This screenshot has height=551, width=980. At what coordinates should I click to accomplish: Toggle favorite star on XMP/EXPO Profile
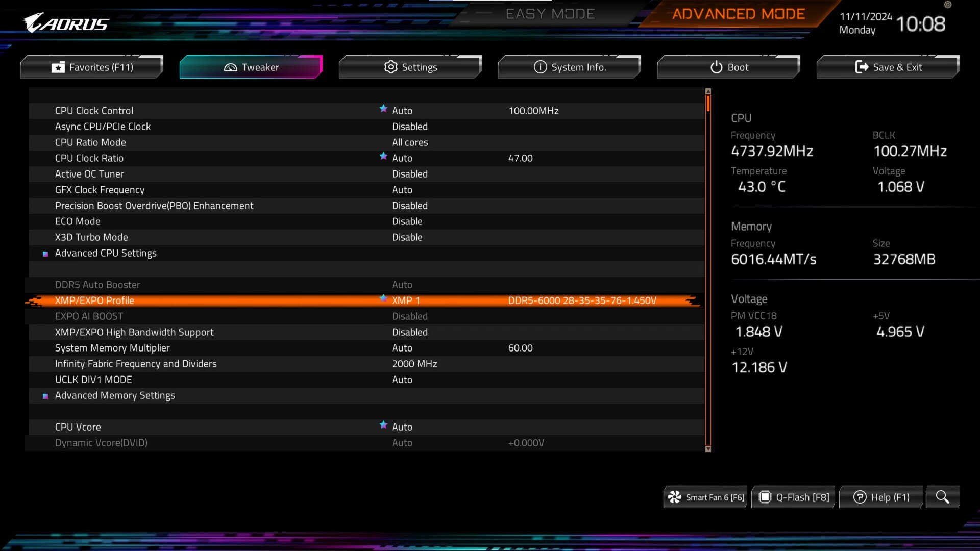click(x=383, y=298)
